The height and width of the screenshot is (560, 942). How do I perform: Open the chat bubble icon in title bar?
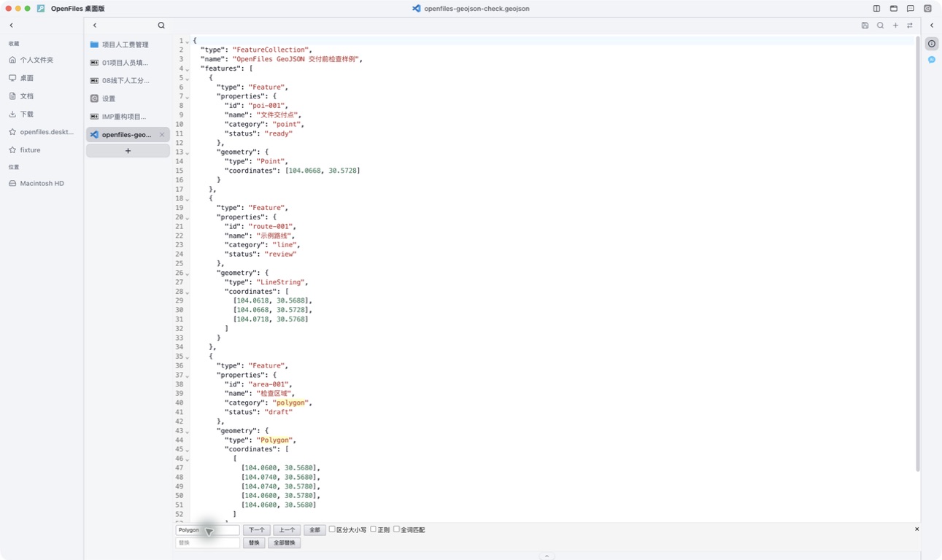coord(911,9)
